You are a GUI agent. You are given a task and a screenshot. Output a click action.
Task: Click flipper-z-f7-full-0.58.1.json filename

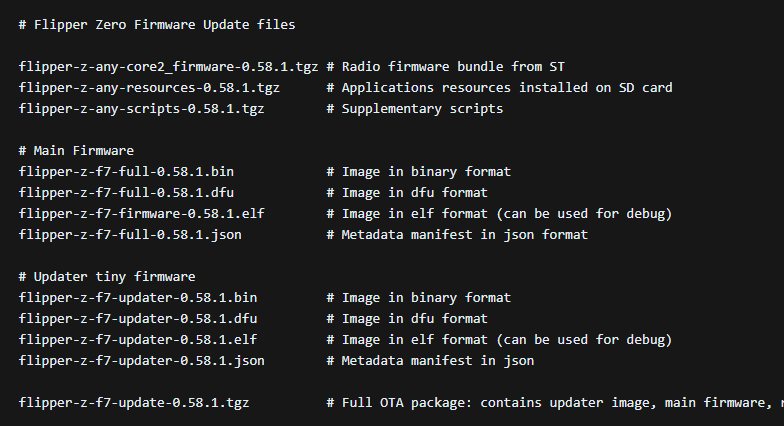130,234
